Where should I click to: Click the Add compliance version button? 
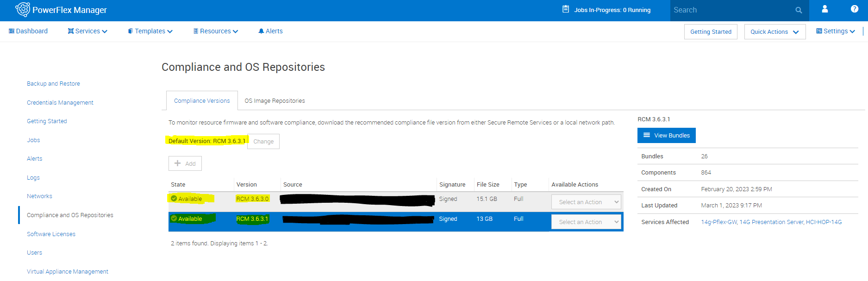tap(185, 163)
